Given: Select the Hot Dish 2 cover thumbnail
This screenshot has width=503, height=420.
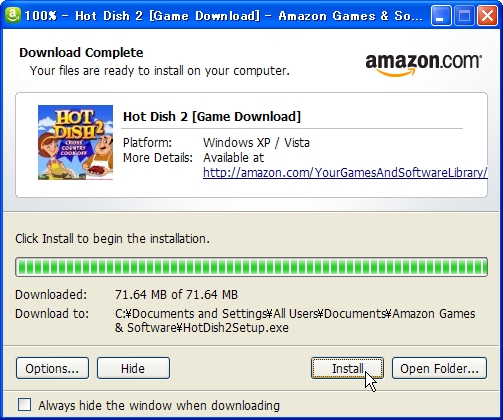Looking at the screenshot, I should 75,142.
